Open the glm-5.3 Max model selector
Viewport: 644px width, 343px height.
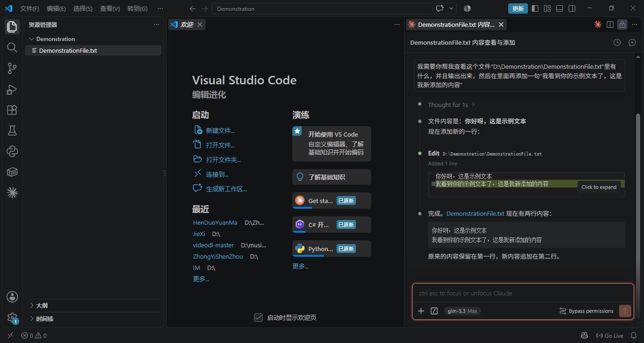(x=462, y=311)
